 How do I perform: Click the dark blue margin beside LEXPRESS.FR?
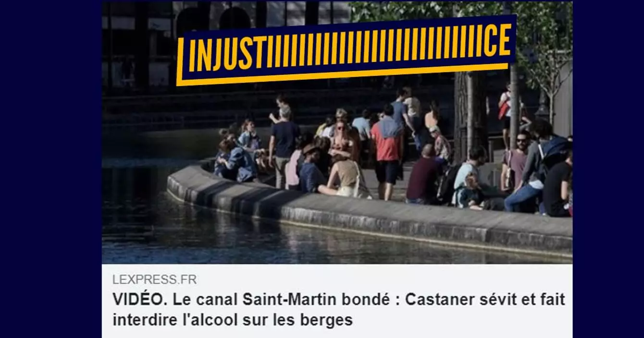(x=50, y=279)
